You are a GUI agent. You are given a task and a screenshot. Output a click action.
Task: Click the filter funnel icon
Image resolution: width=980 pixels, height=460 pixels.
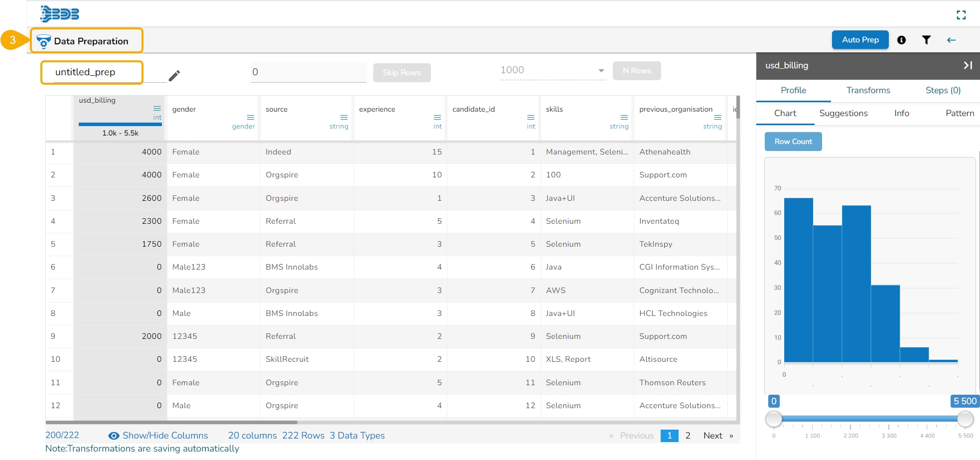[x=926, y=40]
